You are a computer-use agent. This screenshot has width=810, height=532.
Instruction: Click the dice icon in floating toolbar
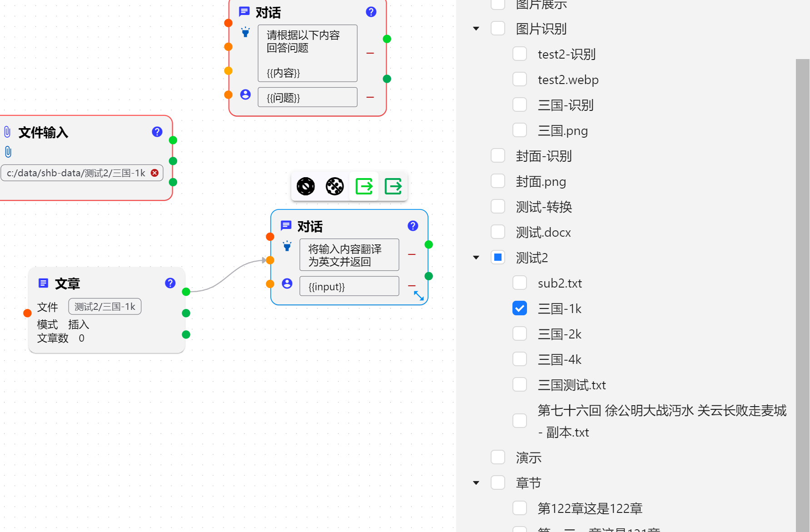pyautogui.click(x=335, y=186)
